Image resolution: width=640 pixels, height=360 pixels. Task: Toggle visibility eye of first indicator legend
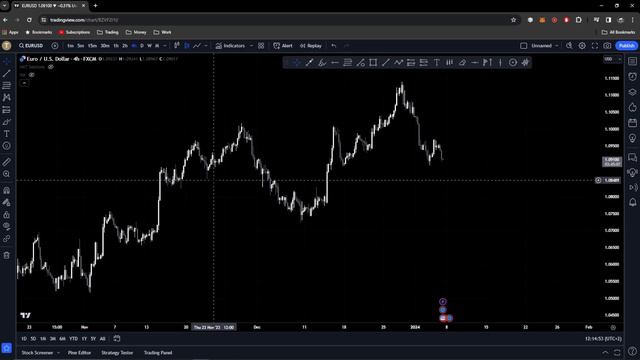pyautogui.click(x=51, y=67)
